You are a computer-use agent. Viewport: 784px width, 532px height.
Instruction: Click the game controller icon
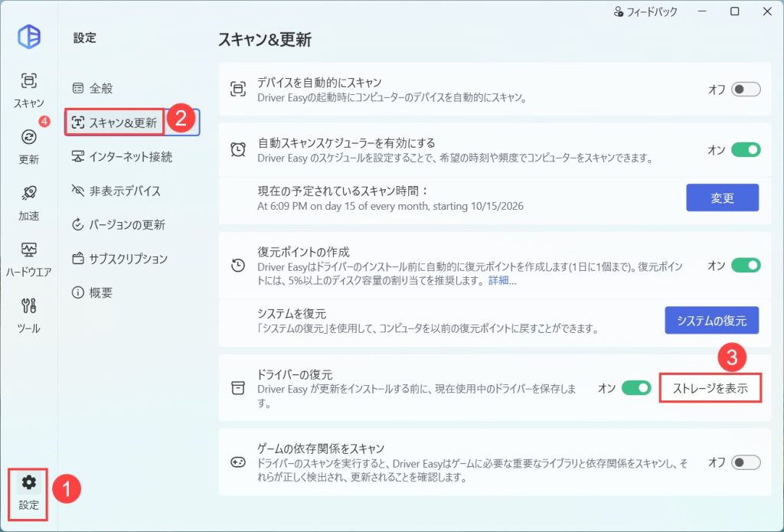[x=238, y=462]
